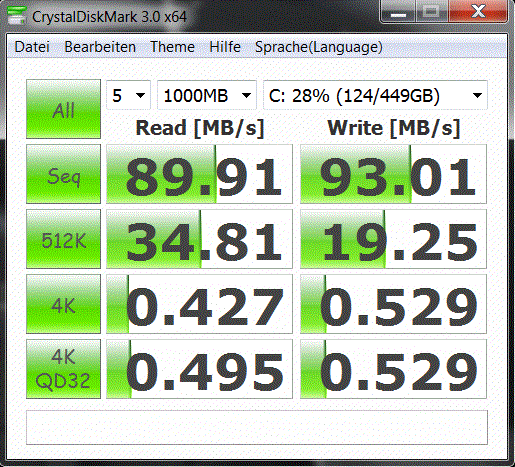This screenshot has height=467, width=515.
Task: Open the Hilfe menu
Action: click(x=225, y=47)
